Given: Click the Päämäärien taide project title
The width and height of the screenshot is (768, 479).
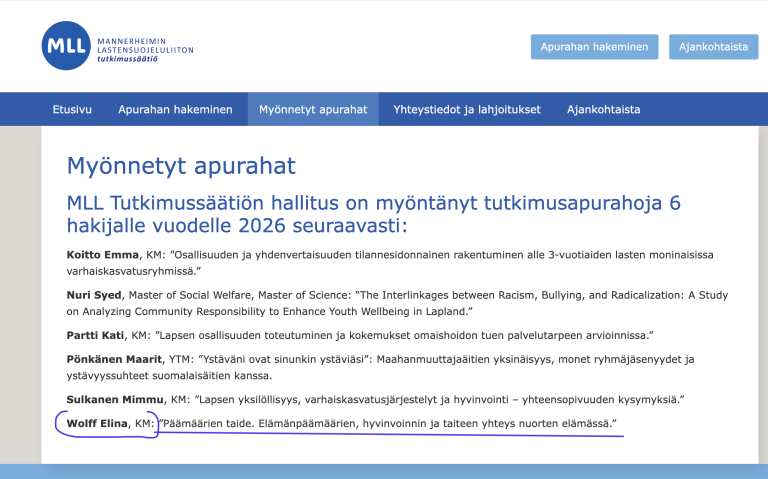Looking at the screenshot, I should click(x=387, y=423).
